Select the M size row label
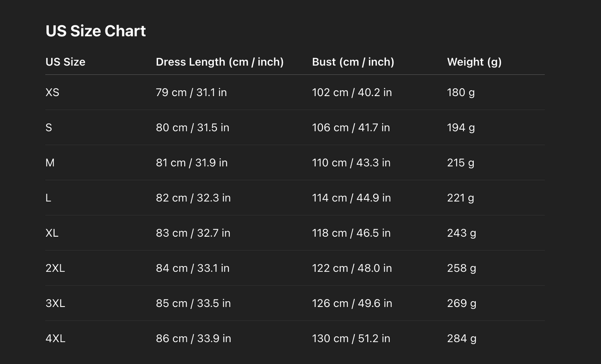 pos(50,163)
